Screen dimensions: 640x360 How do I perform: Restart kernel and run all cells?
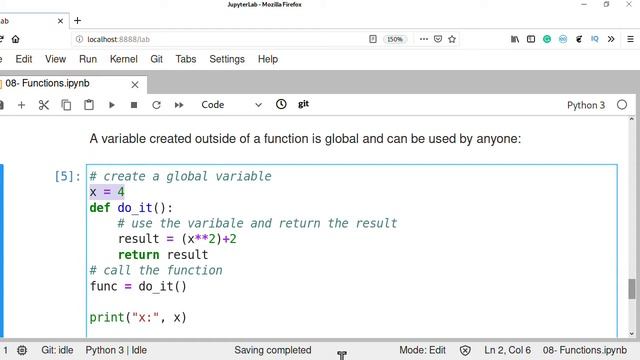tap(179, 105)
